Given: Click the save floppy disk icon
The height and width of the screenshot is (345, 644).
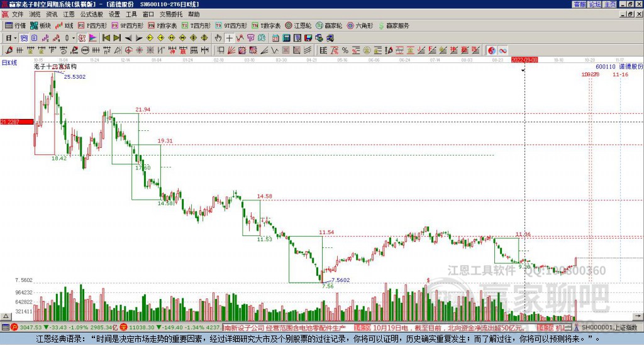Looking at the screenshot, I should tap(308, 38).
